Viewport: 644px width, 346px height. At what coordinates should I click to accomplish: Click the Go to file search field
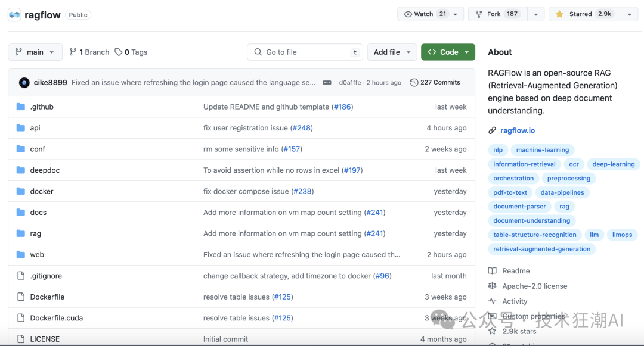[305, 52]
